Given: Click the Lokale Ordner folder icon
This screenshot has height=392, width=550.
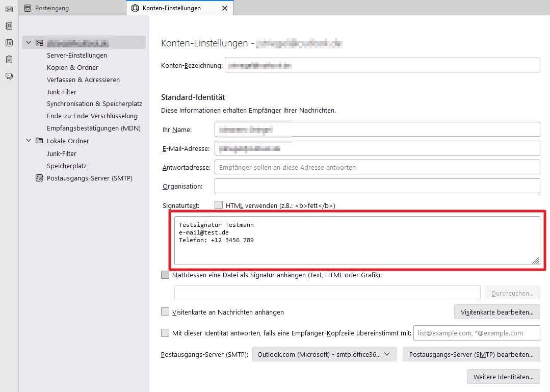Looking at the screenshot, I should tap(38, 141).
